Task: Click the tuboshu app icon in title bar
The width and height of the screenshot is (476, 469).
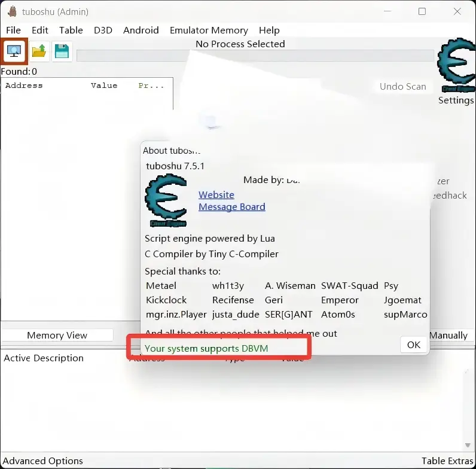Action: (13, 11)
